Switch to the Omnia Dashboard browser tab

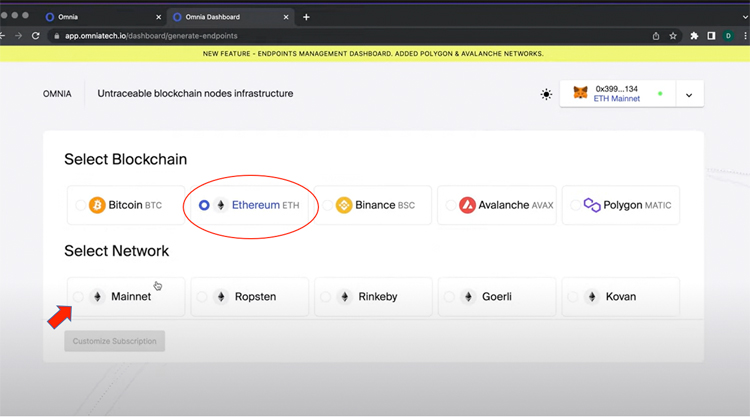(x=230, y=17)
